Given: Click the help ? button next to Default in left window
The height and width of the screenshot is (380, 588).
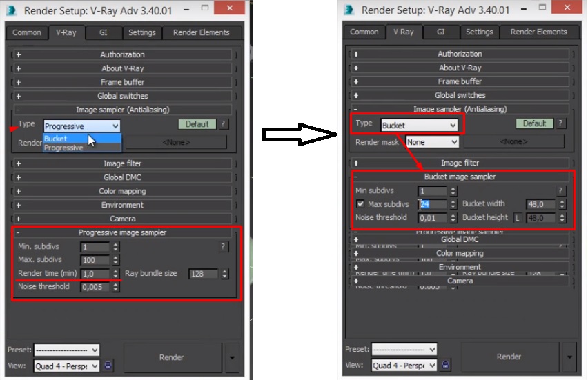Looking at the screenshot, I should [223, 124].
